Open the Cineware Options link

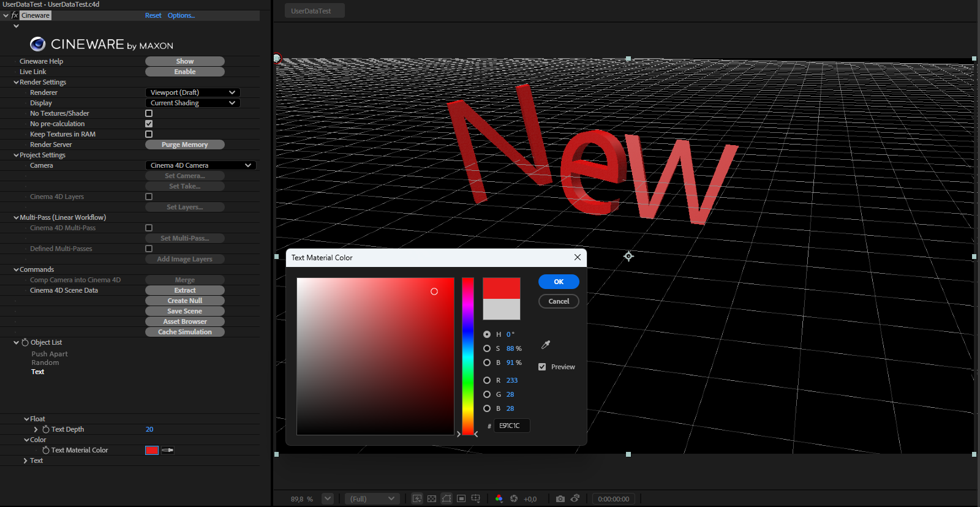181,15
